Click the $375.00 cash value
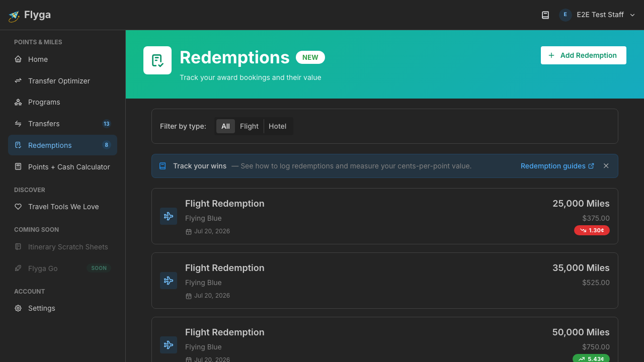This screenshot has height=362, width=644. pyautogui.click(x=596, y=218)
